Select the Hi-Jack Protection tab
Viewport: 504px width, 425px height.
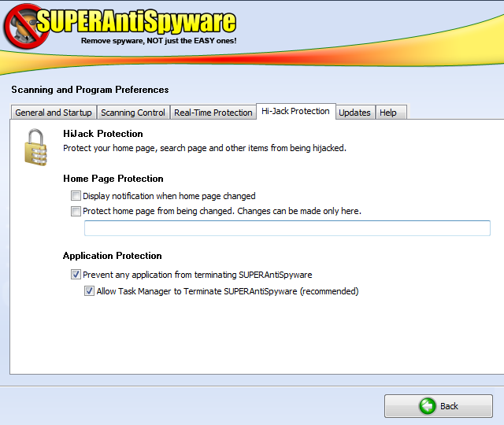(x=295, y=112)
